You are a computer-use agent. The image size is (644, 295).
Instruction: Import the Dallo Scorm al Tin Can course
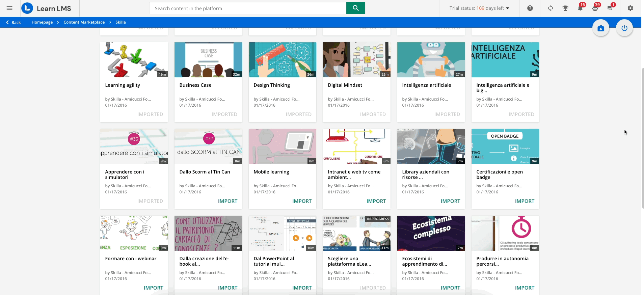[227, 201]
